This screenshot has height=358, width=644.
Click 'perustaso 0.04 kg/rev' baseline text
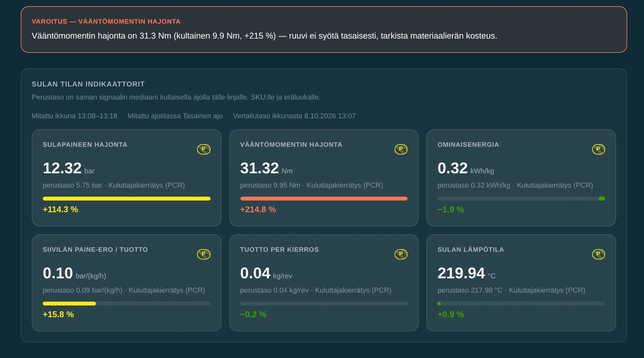[x=275, y=290]
